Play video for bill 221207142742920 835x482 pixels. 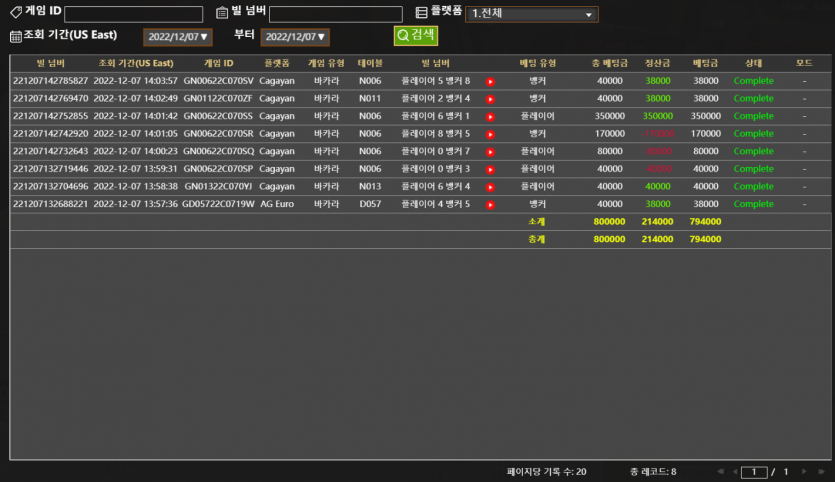pyautogui.click(x=490, y=134)
